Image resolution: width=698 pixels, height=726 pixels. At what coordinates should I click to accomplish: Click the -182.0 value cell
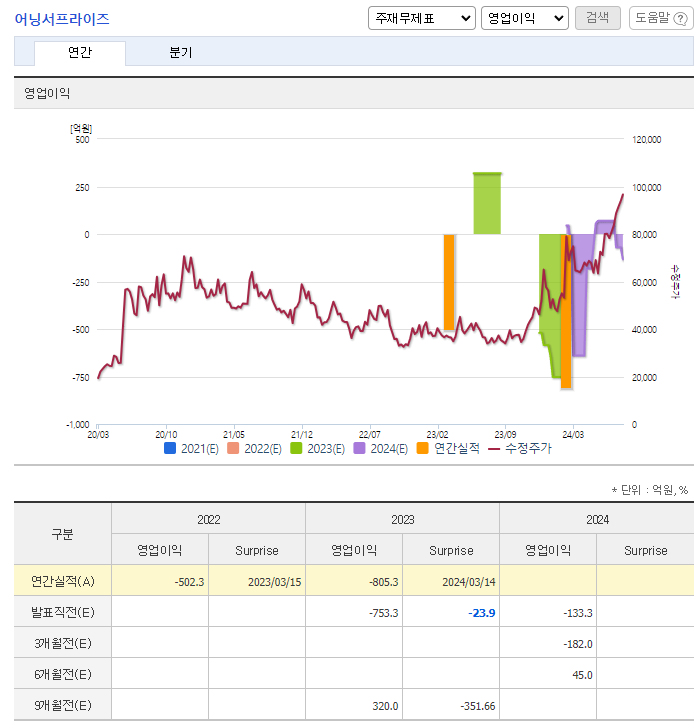point(548,643)
